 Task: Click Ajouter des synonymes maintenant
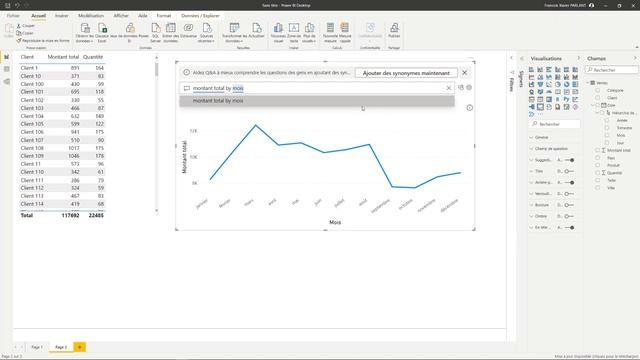pos(406,73)
